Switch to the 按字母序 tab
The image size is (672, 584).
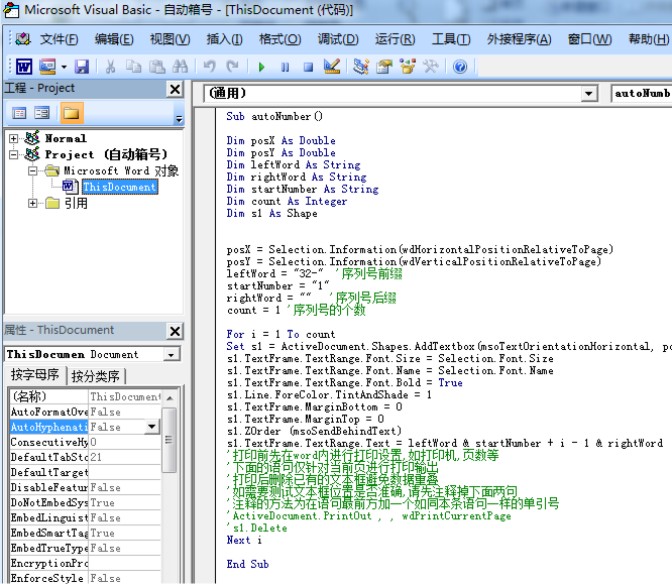[35, 375]
